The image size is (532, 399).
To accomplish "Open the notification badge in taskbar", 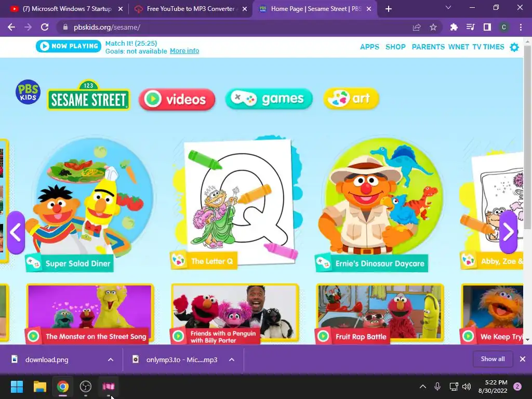I will coord(517,387).
